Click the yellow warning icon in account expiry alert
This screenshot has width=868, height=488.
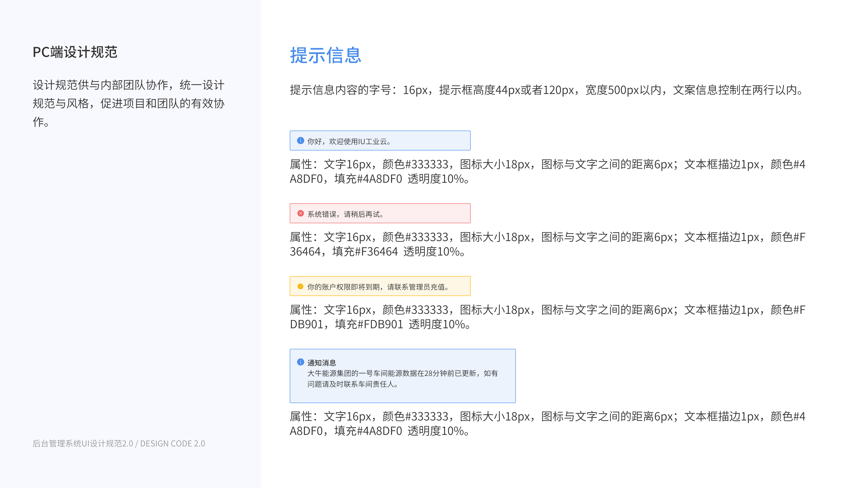tap(301, 286)
